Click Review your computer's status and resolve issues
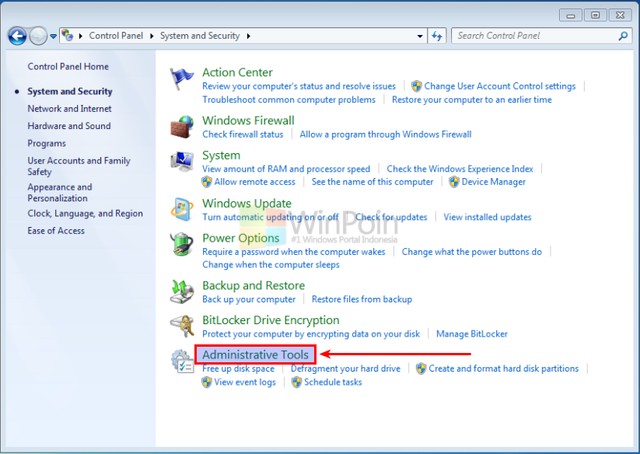 coord(299,86)
